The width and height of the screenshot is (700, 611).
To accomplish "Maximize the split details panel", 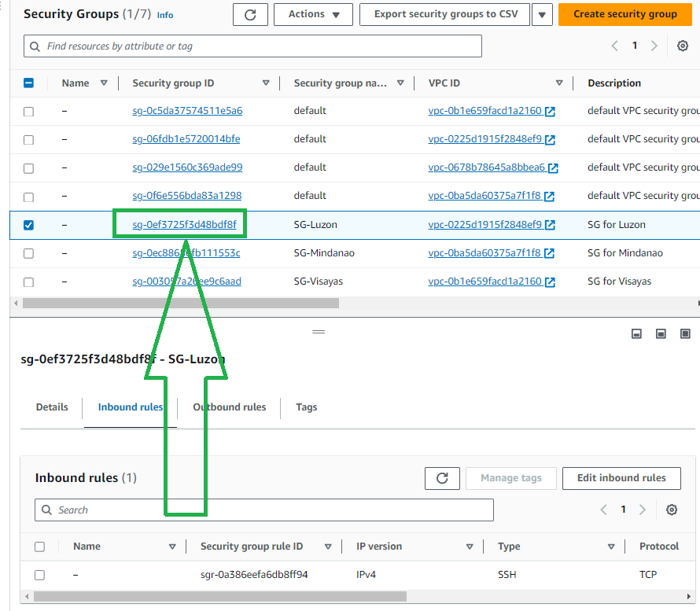I will [685, 333].
